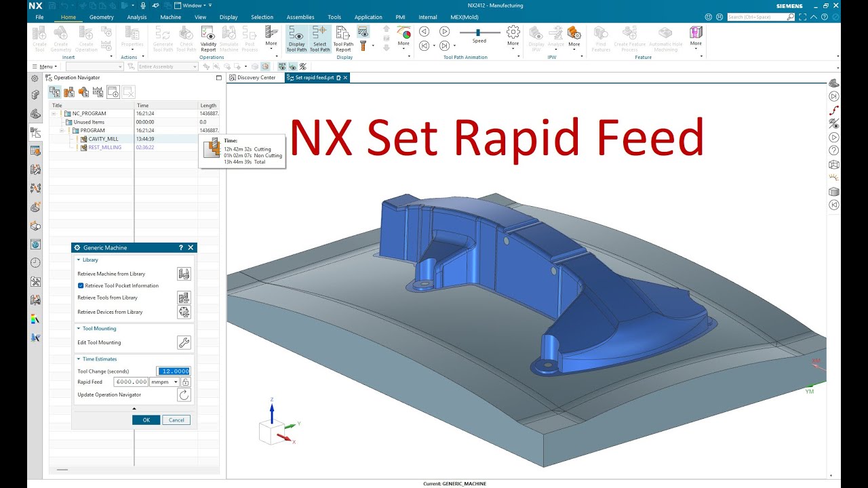
Task: Open the PMI ribbon tab
Action: tap(401, 17)
